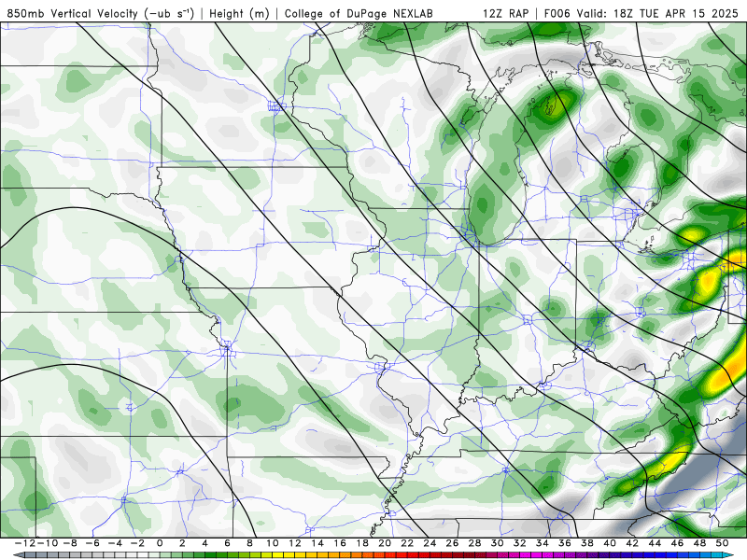
Task: Click the "16" label on the color scale
Action: click(340, 543)
